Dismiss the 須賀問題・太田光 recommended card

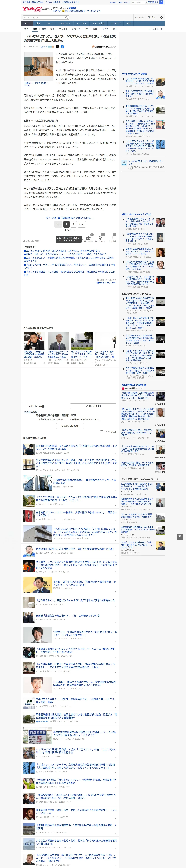click(44, 363)
